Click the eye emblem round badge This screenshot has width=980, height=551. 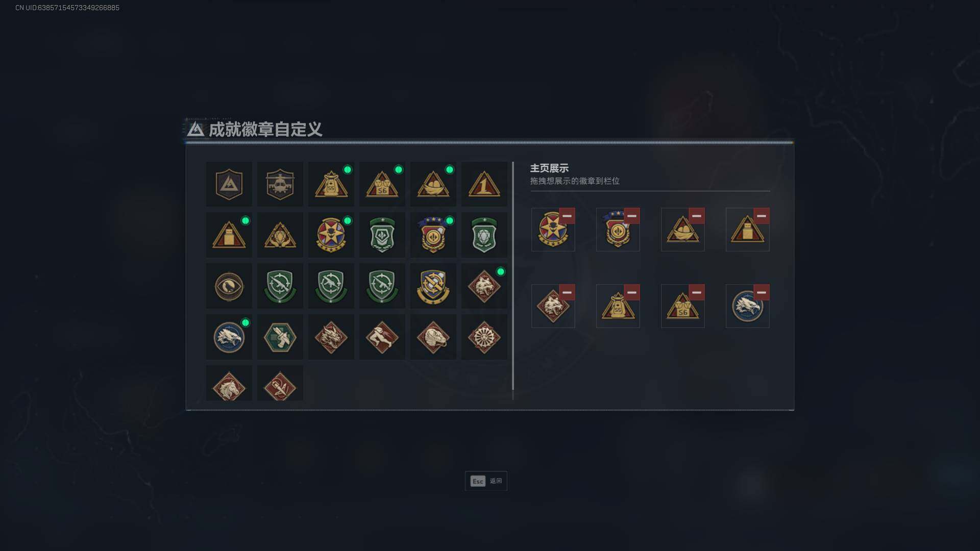click(x=229, y=286)
